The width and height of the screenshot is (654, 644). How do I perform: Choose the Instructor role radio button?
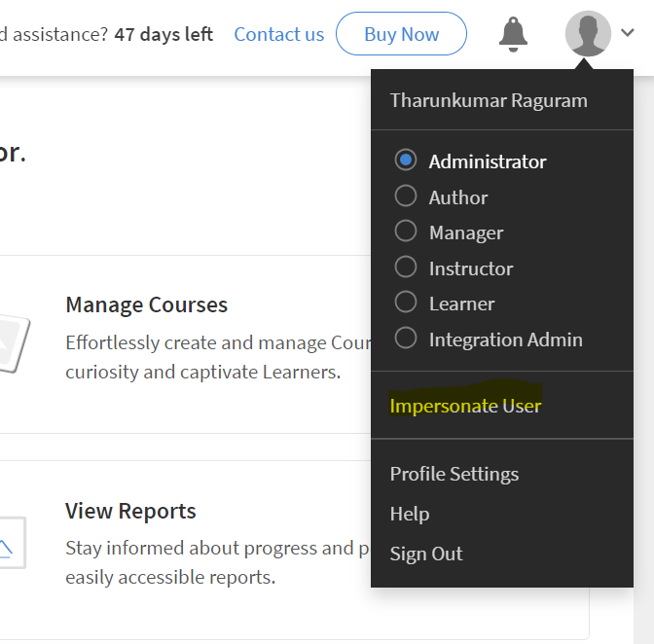(x=406, y=268)
